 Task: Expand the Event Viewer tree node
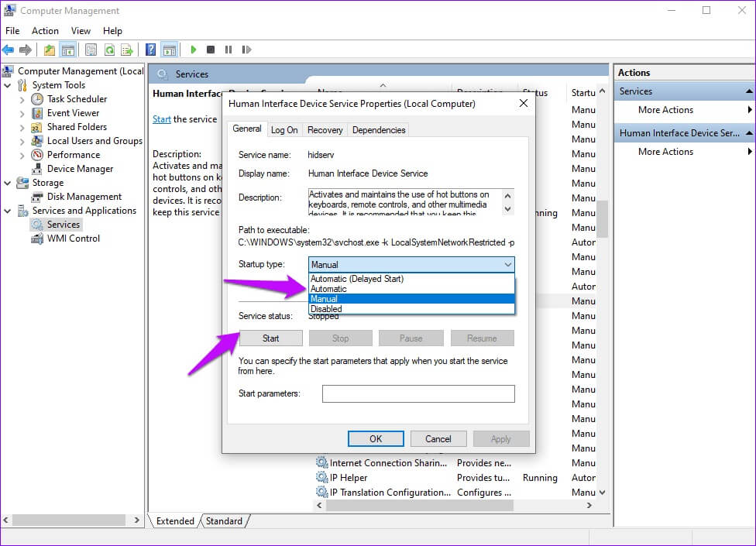pyautogui.click(x=22, y=114)
